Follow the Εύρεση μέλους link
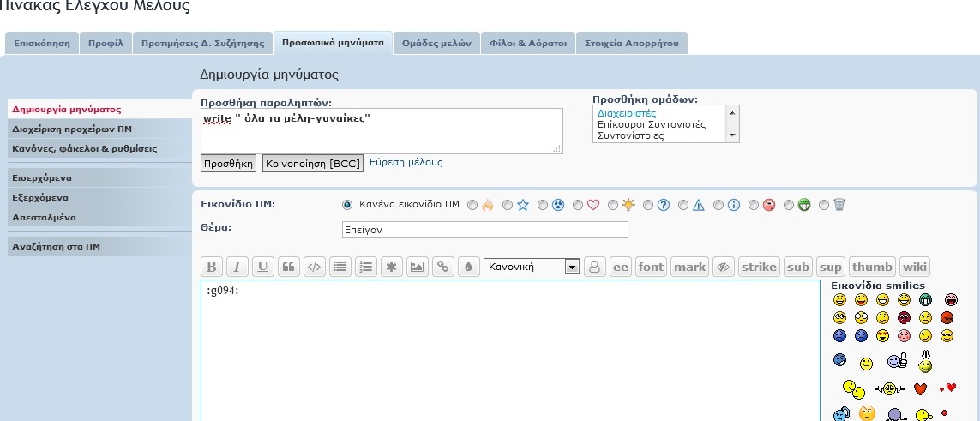 pyautogui.click(x=406, y=162)
